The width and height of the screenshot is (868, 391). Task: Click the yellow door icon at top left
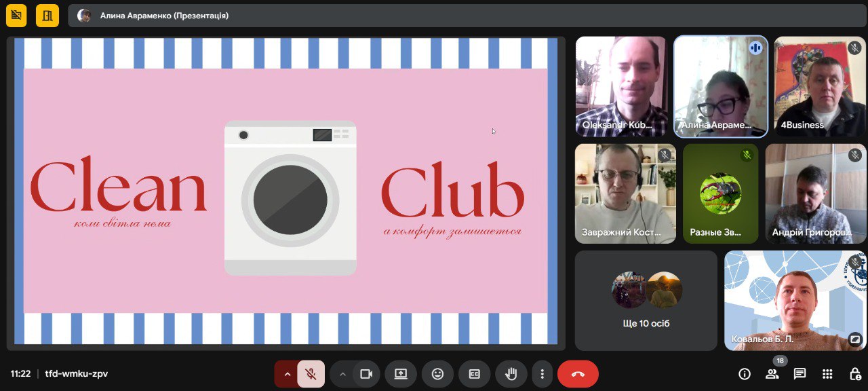pyautogui.click(x=47, y=16)
